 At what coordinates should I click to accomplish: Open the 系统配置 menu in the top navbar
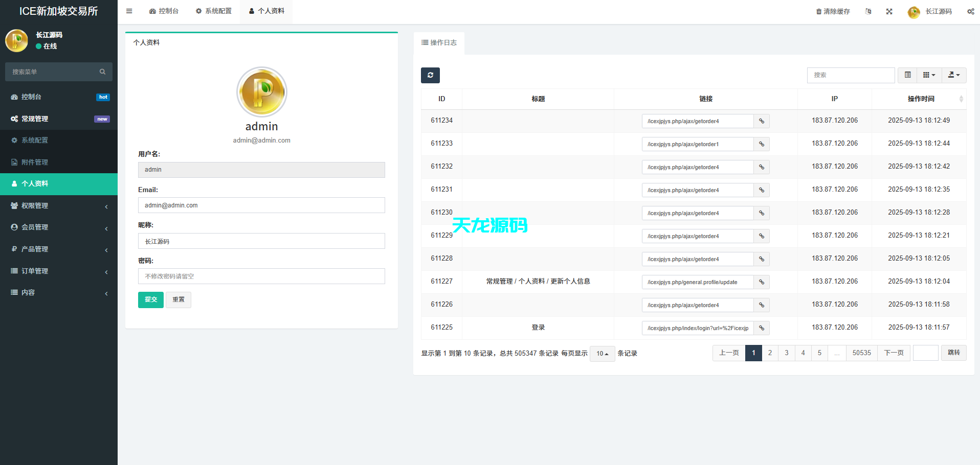point(214,11)
